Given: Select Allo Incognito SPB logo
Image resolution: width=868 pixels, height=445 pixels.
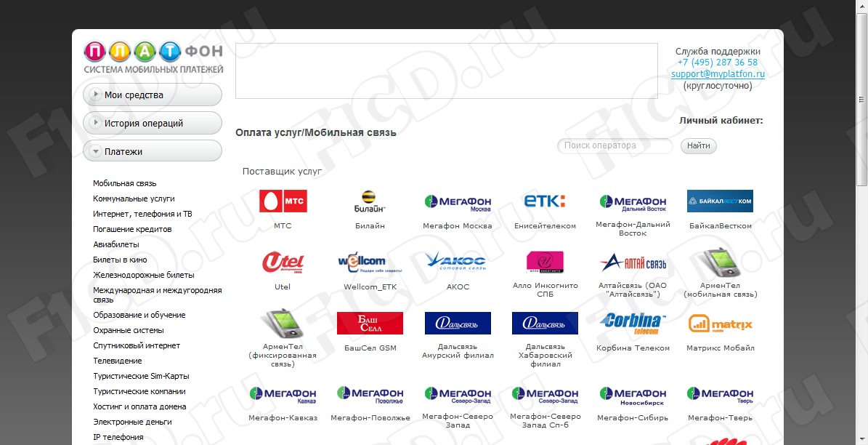Looking at the screenshot, I should (545, 262).
